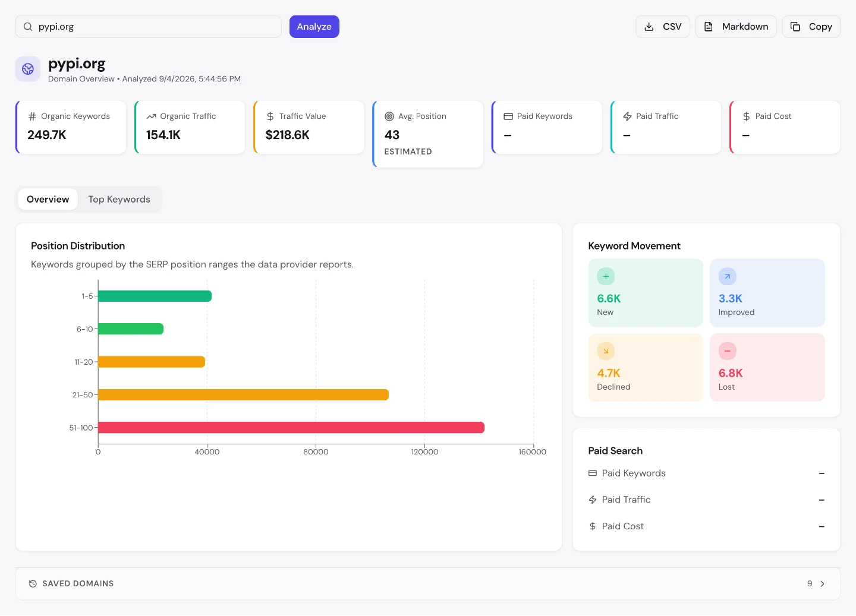Expand the Saved Domains chevron
856x616 pixels.
tap(823, 584)
